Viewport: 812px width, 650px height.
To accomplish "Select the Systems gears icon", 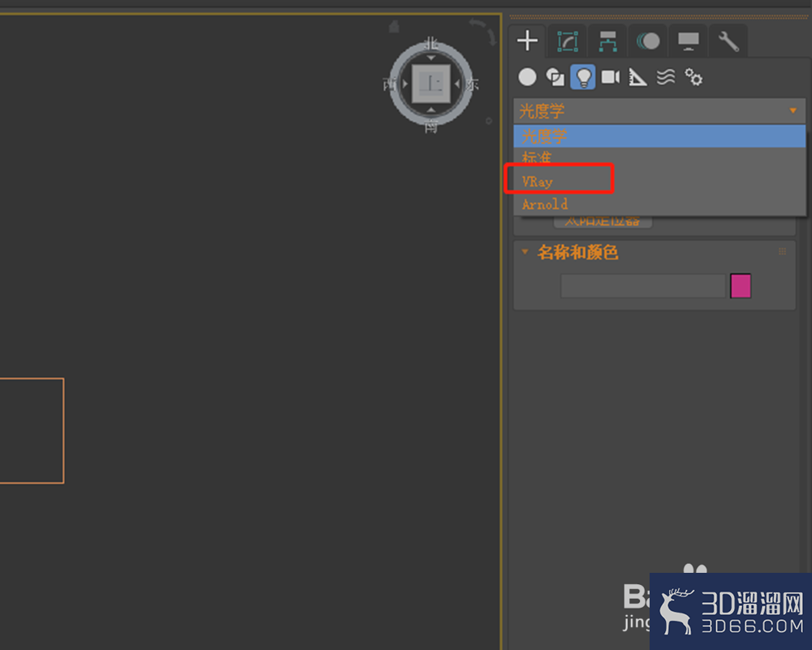I will coord(693,77).
